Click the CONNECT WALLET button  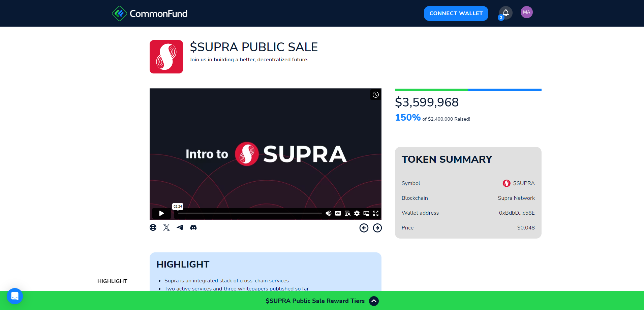tap(456, 13)
